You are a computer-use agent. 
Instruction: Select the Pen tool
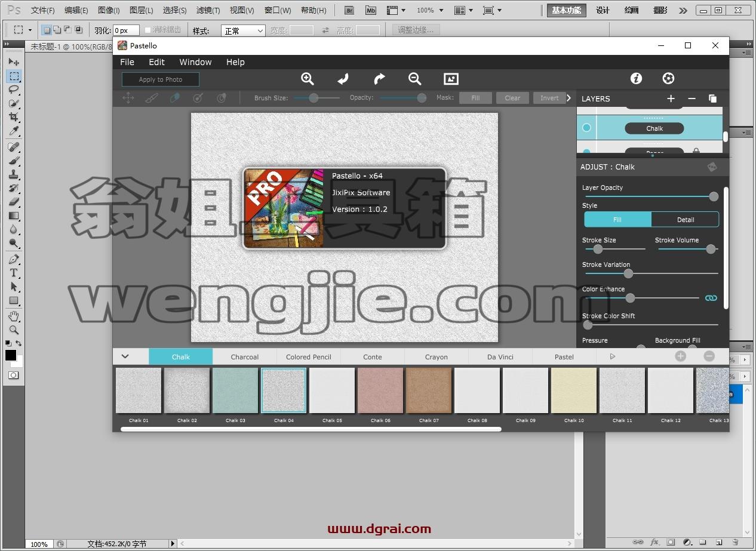pos(13,259)
